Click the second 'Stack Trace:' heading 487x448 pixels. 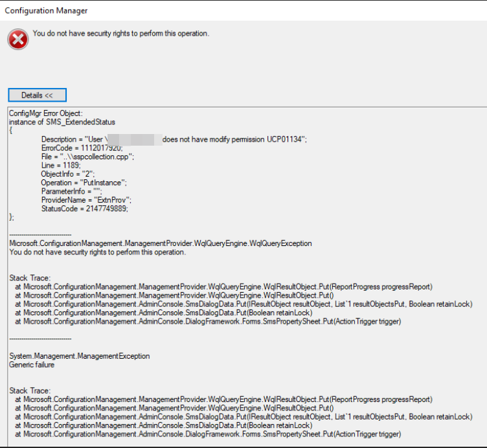tap(30, 390)
